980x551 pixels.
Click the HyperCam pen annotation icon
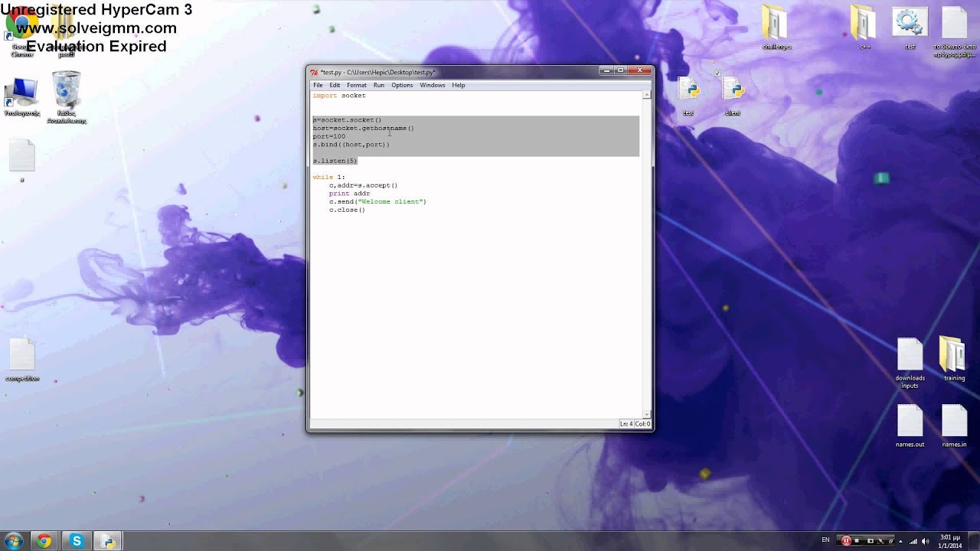(880, 540)
